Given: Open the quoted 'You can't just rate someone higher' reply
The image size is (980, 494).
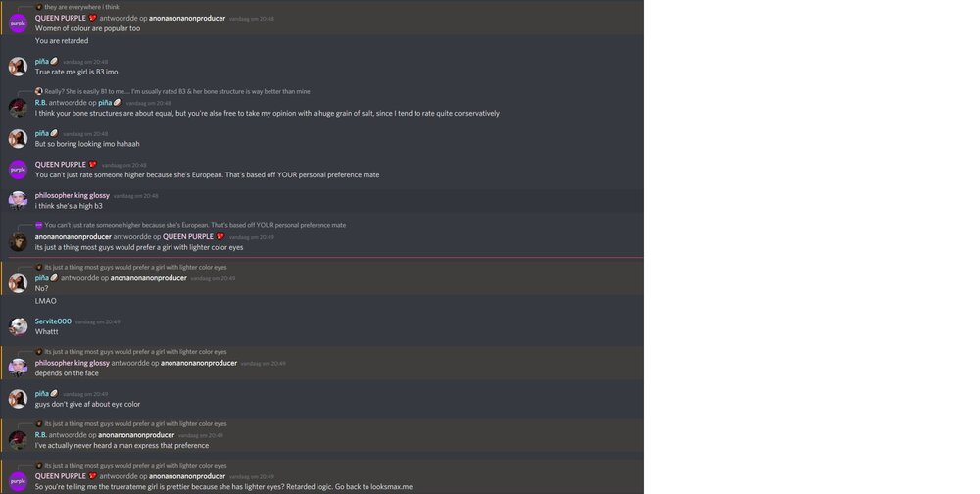Looking at the screenshot, I should click(x=195, y=225).
